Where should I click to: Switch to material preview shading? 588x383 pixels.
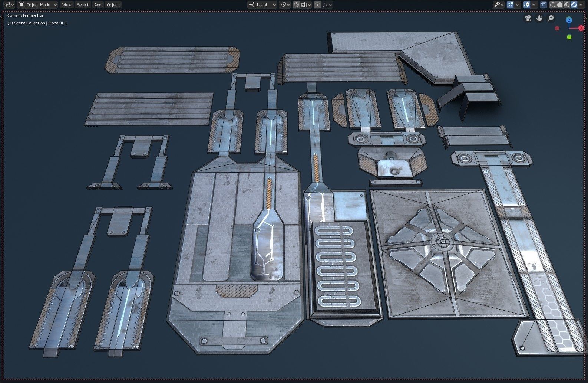click(567, 5)
